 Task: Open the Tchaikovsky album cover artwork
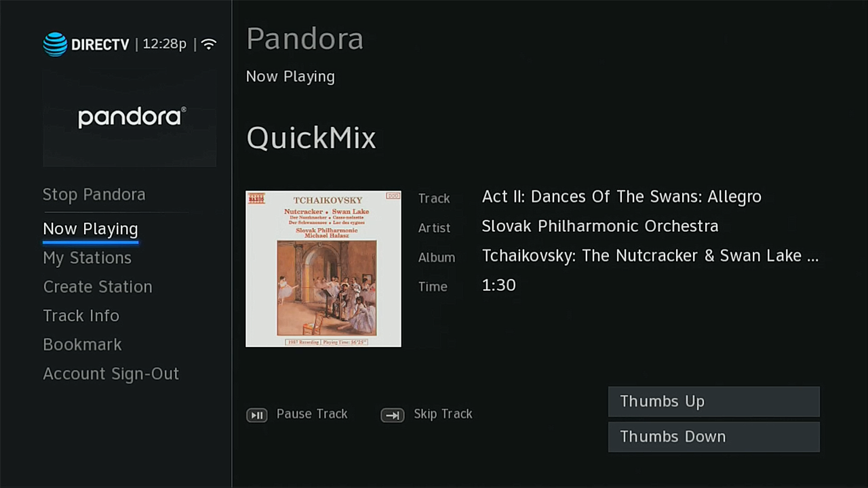323,268
